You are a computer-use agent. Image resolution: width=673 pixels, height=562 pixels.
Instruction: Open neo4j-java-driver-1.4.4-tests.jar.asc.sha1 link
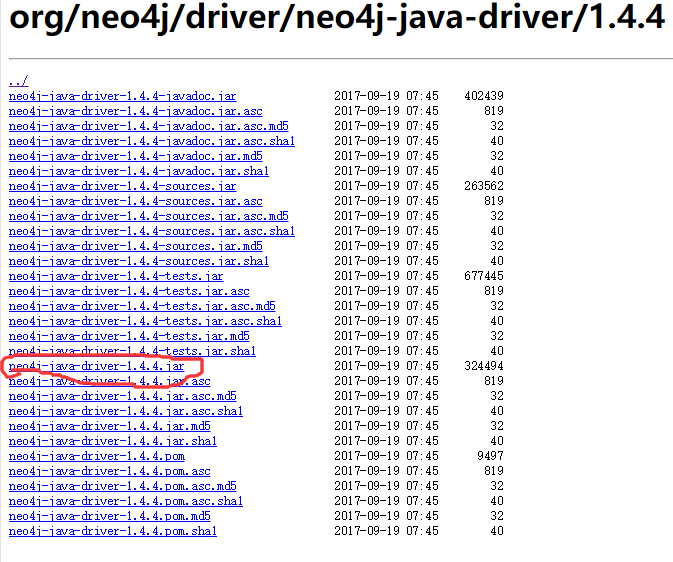[x=145, y=321]
